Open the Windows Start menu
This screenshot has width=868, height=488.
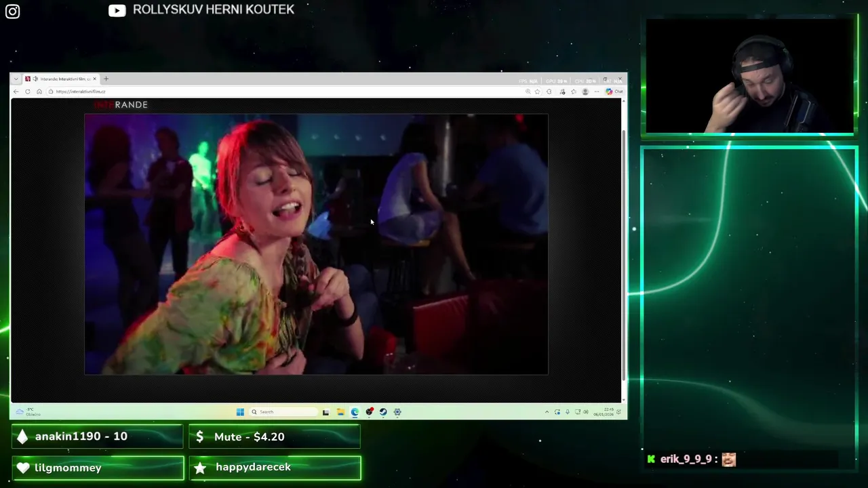pos(240,411)
